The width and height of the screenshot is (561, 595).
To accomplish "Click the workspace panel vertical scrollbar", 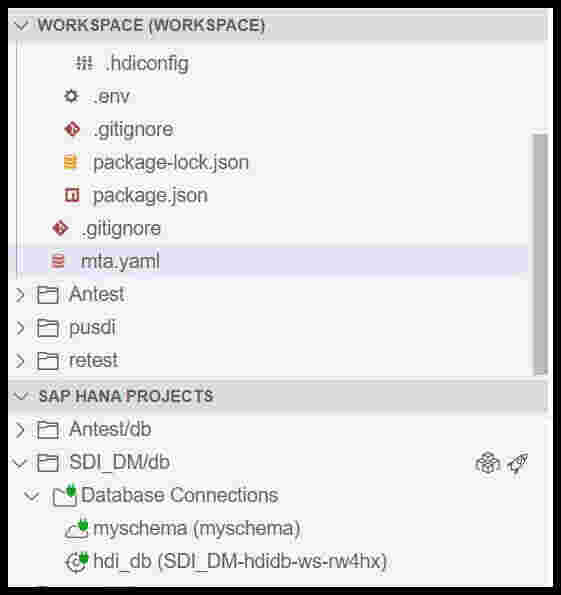I will 540,254.
